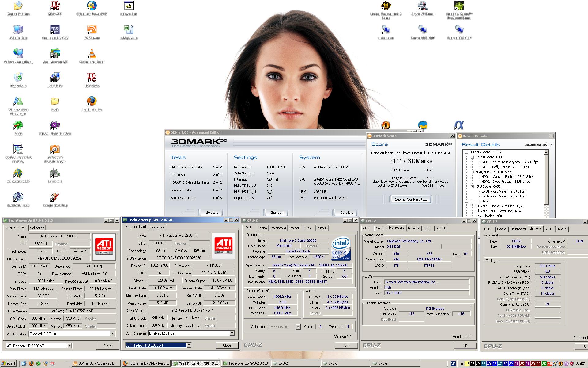
Task: Select the Need for Speed ProStreet Demo icon
Action: [459, 10]
